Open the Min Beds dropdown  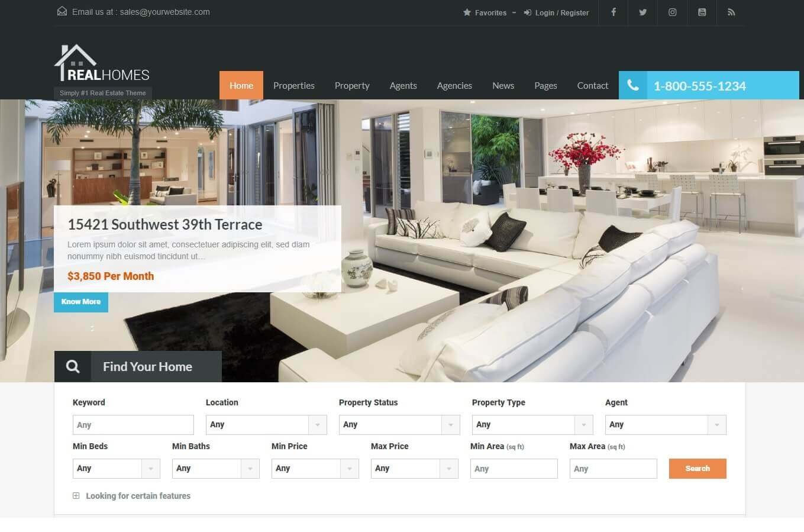117,469
